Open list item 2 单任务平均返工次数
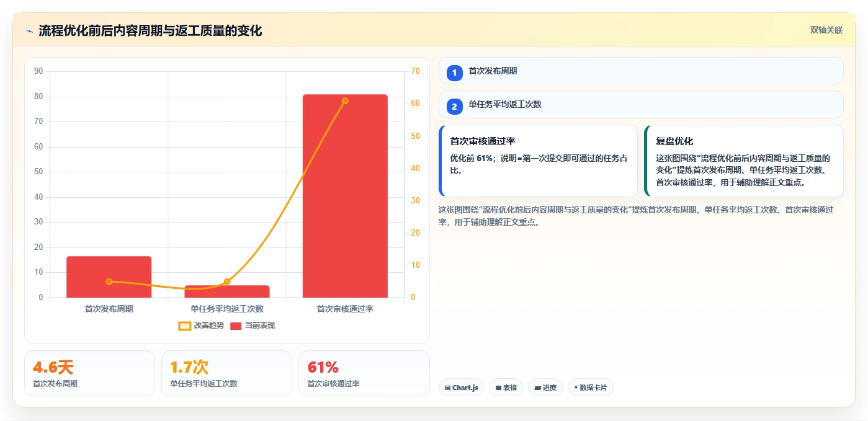The height and width of the screenshot is (421, 868). (x=641, y=104)
